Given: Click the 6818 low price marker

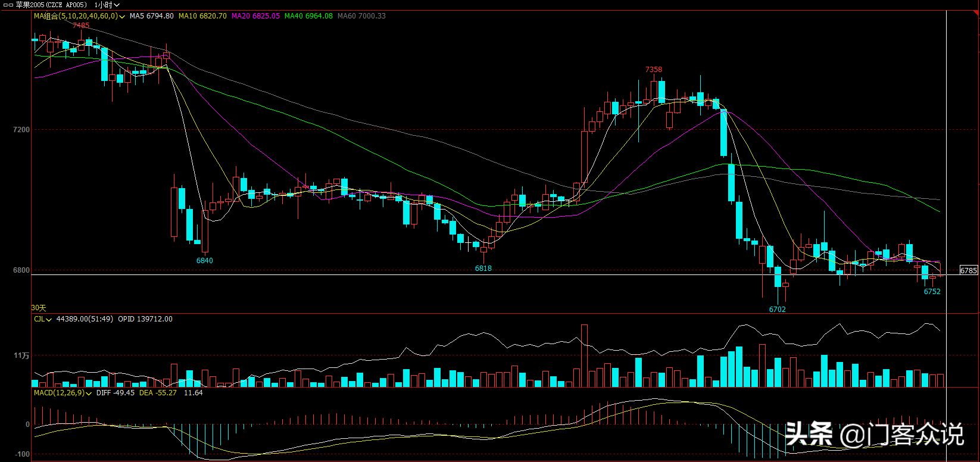Looking at the screenshot, I should tap(483, 269).
